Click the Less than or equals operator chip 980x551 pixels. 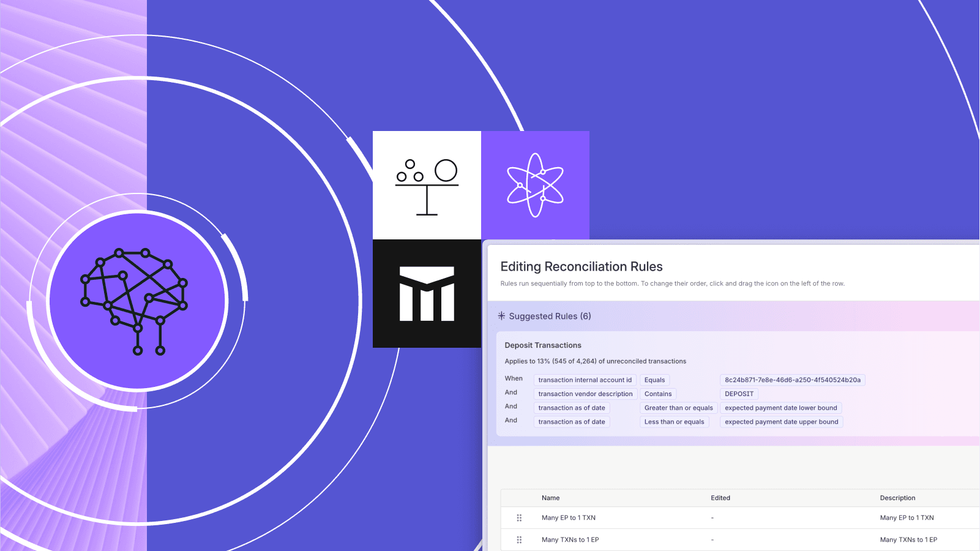[x=674, y=422]
